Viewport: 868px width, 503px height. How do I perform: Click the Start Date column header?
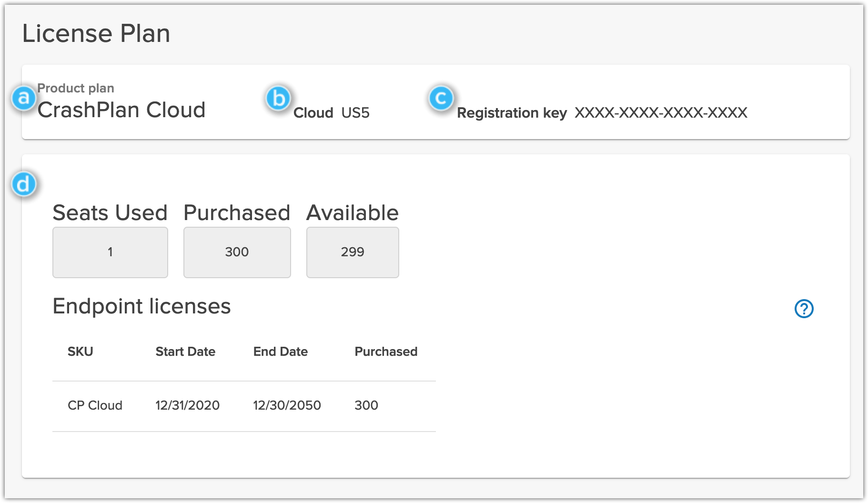[185, 352]
